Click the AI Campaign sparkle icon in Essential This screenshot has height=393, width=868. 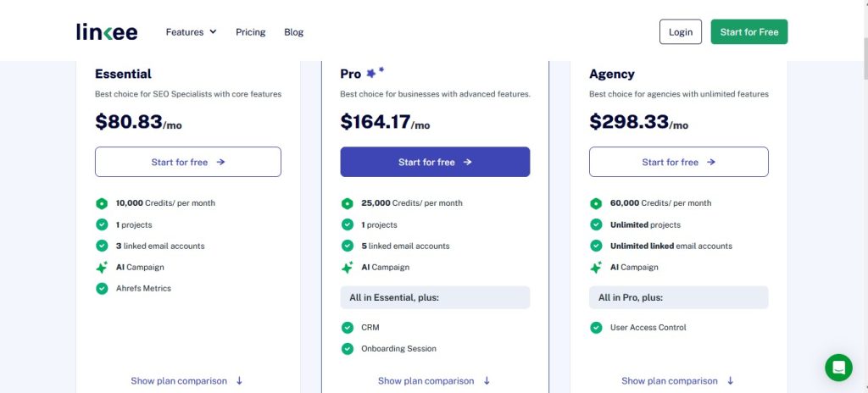102,267
